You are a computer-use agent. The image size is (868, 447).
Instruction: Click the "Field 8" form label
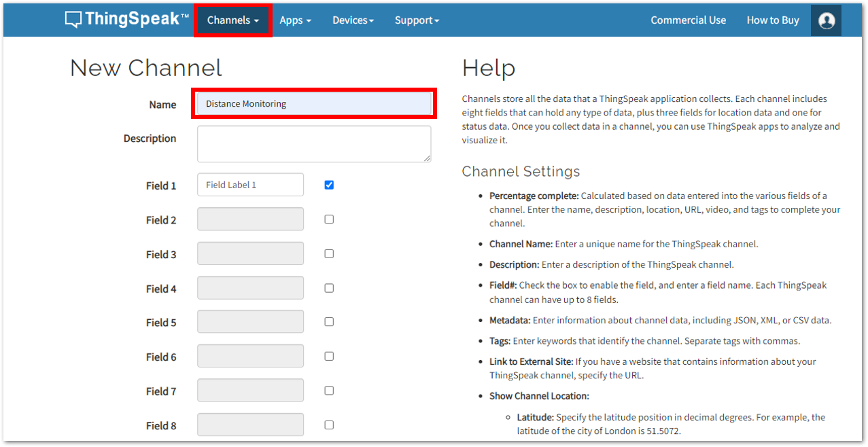tap(161, 426)
